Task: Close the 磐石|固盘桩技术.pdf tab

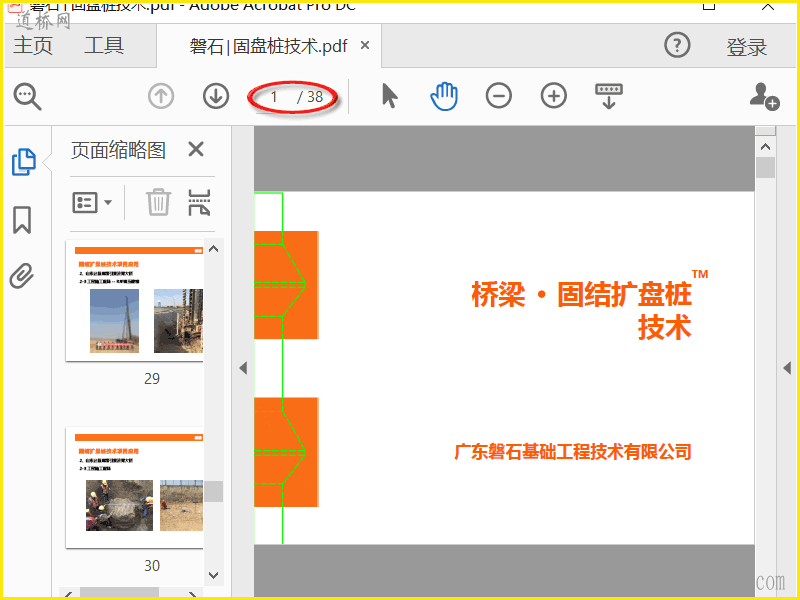Action: point(365,45)
